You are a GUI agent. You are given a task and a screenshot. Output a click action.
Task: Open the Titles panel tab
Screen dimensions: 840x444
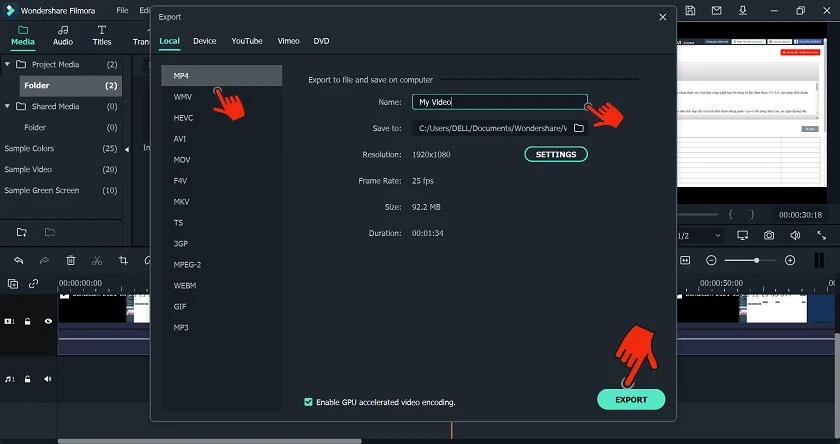[x=101, y=35]
